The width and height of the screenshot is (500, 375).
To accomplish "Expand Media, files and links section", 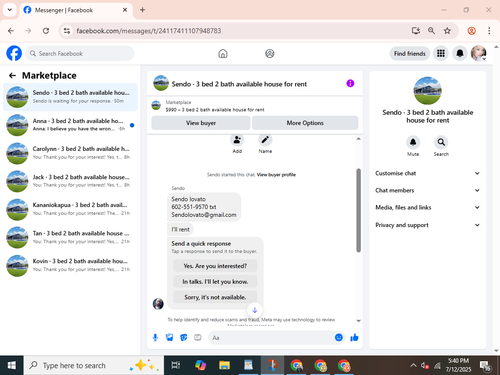I will coord(428,207).
